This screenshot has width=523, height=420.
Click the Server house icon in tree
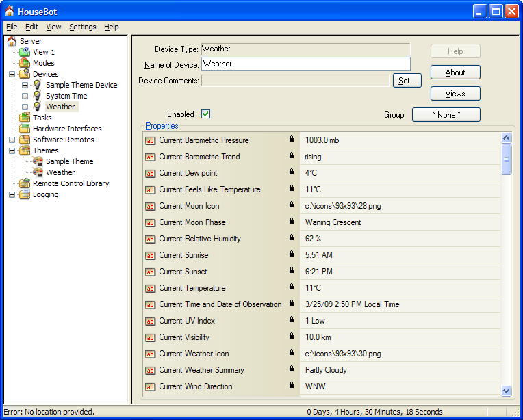point(12,41)
